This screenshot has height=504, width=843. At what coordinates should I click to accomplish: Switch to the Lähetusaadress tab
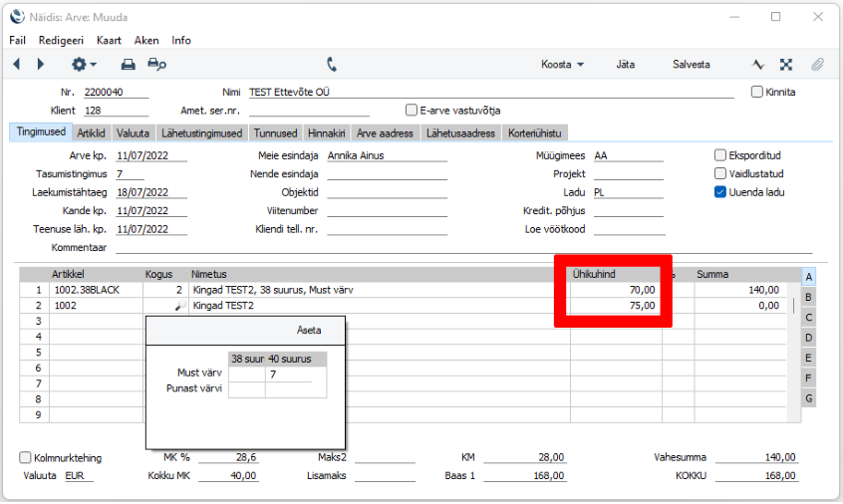pyautogui.click(x=460, y=133)
